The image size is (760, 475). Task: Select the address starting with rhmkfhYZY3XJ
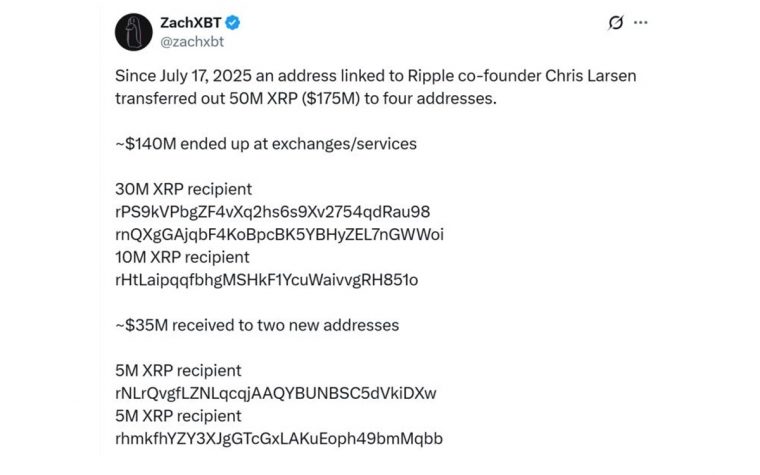pos(279,438)
